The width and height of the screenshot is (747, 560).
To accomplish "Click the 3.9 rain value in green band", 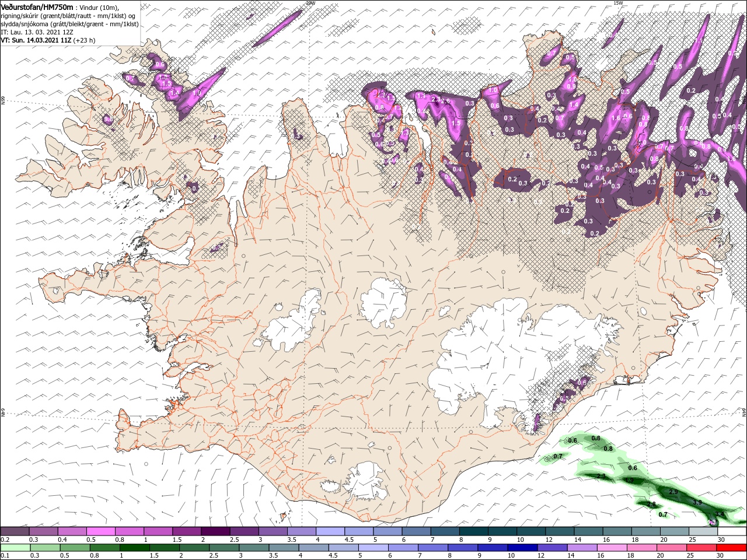I will click(697, 502).
